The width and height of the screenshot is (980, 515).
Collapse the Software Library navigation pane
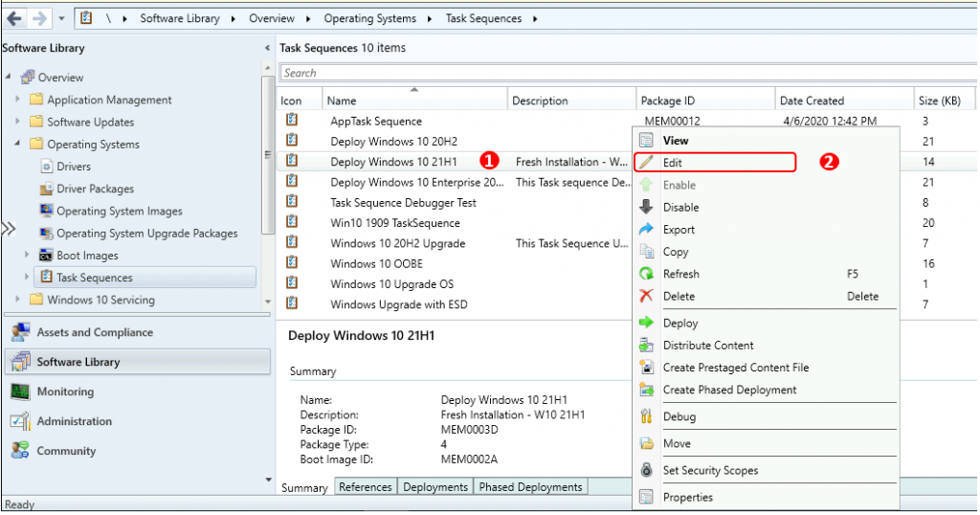tap(268, 48)
